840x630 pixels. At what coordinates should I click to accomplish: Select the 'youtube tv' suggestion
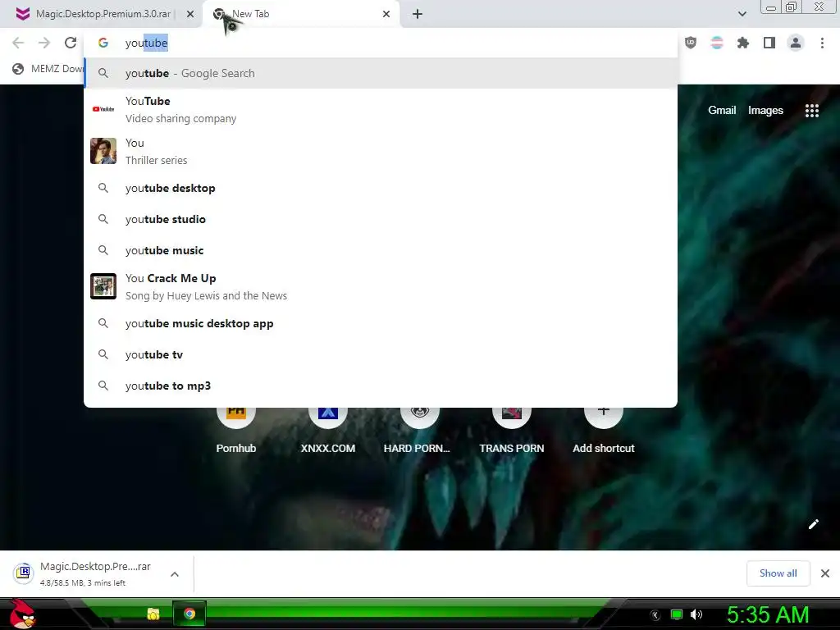click(381, 354)
